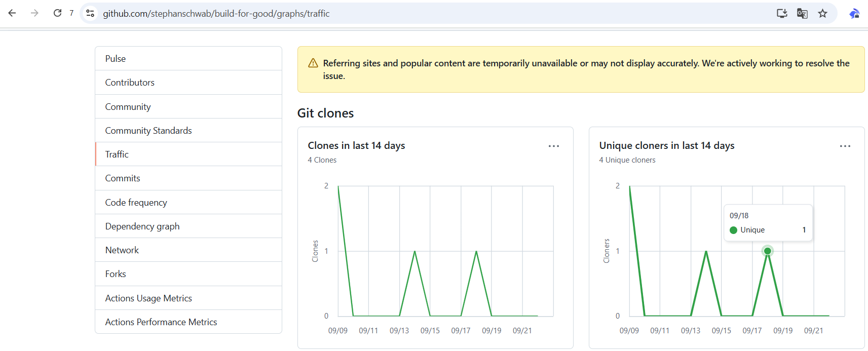868x351 pixels.
Task: Click the translate page icon
Action: pos(802,13)
